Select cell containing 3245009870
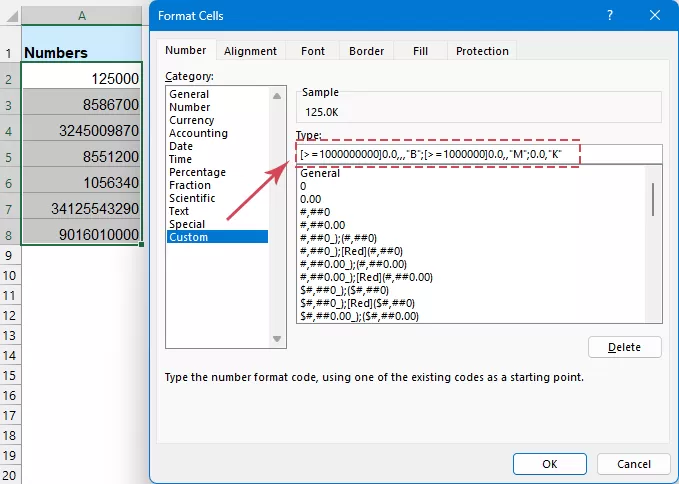The width and height of the screenshot is (679, 484). pyautogui.click(x=81, y=128)
